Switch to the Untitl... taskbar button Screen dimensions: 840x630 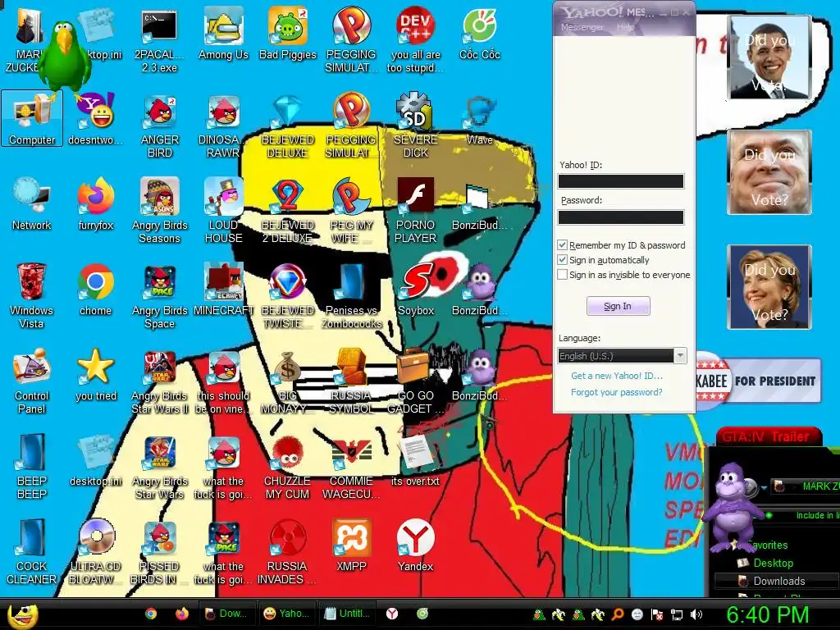point(347,614)
